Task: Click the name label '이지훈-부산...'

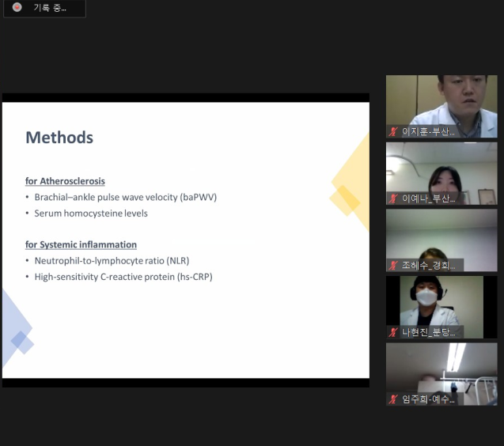Action: coord(429,132)
